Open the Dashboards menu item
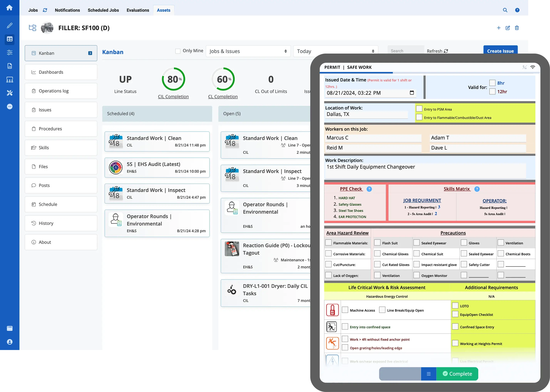The width and height of the screenshot is (550, 392). [61, 72]
